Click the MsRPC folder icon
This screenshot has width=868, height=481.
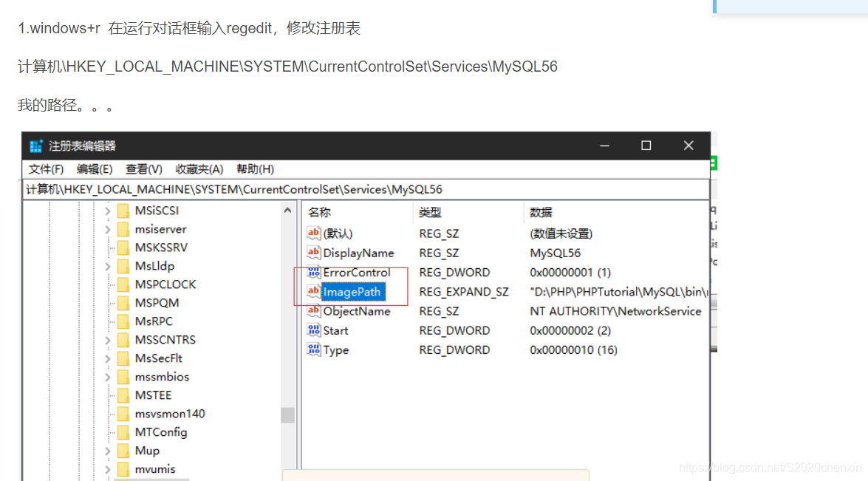click(x=123, y=321)
